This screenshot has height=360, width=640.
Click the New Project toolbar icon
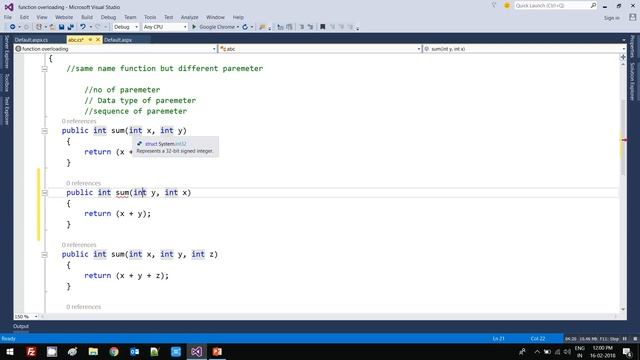39,27
